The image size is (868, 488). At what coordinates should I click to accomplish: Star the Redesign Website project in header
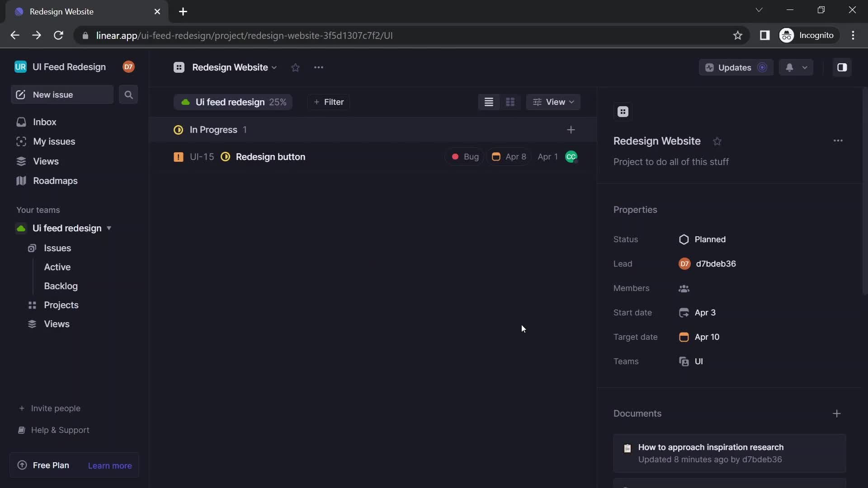(295, 68)
